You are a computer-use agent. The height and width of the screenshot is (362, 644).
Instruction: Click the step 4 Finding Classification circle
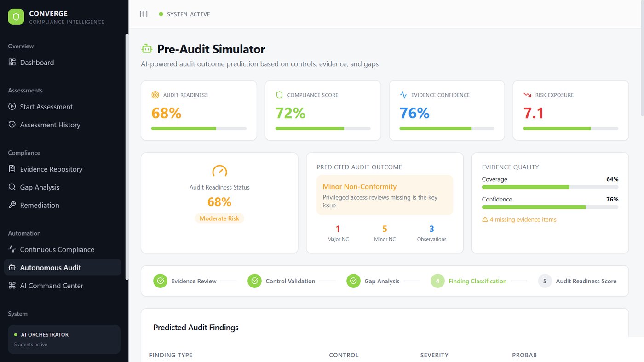point(437,281)
